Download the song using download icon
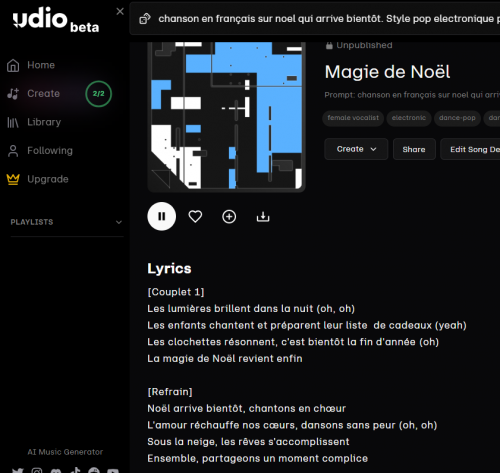Screen dimensions: 500x473 coord(263,217)
